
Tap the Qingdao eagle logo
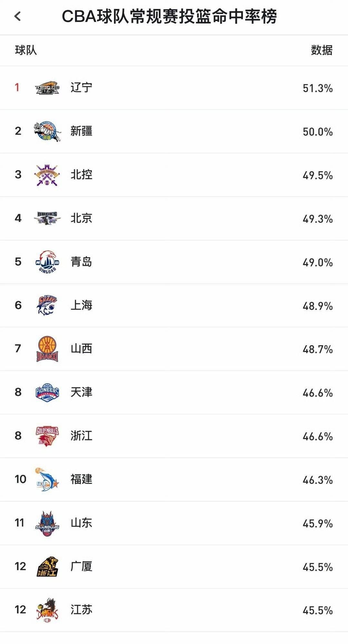pyautogui.click(x=47, y=262)
